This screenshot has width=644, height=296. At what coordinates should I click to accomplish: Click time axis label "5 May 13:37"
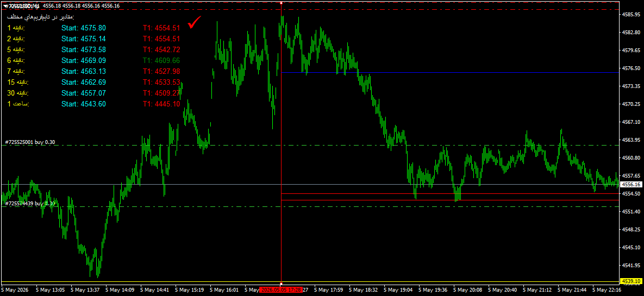[85, 290]
